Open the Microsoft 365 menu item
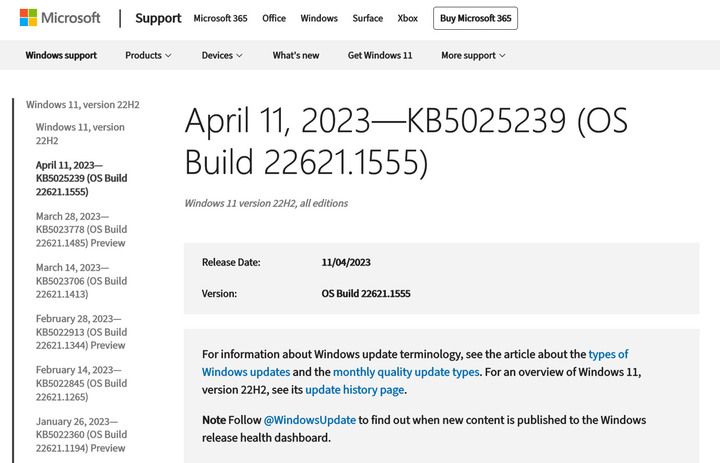720x463 pixels. point(220,18)
